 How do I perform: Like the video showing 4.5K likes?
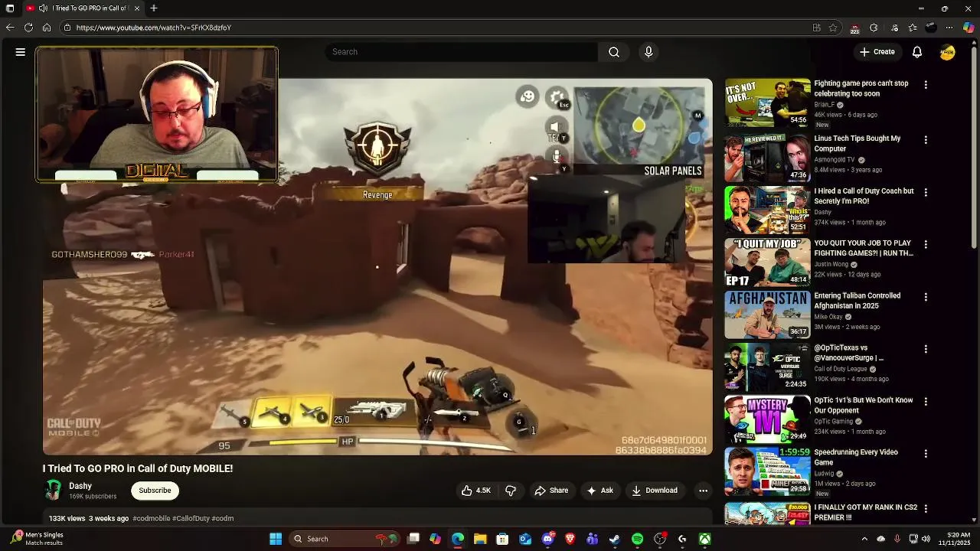tap(475, 491)
